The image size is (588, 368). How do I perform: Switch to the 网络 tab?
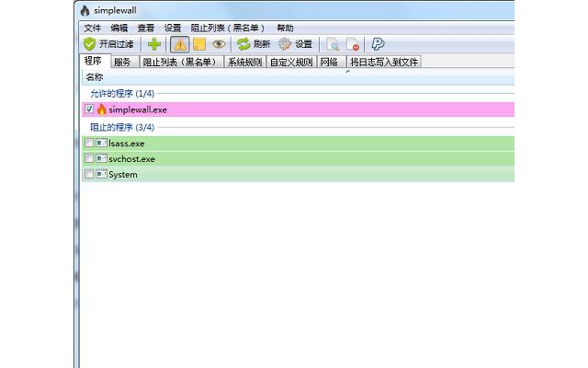point(332,62)
